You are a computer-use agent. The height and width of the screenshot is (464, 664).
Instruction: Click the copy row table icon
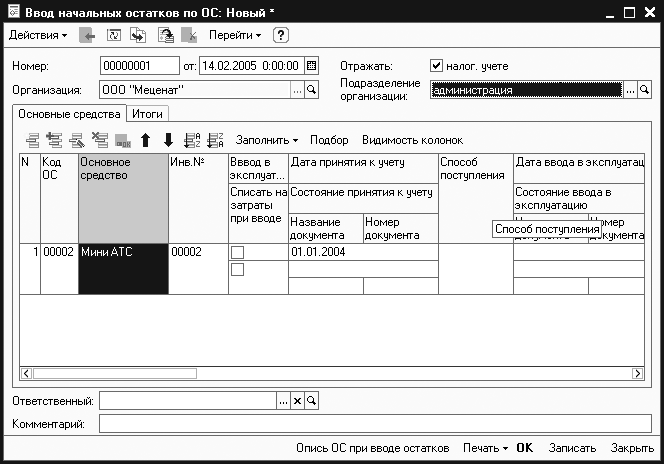[55, 140]
